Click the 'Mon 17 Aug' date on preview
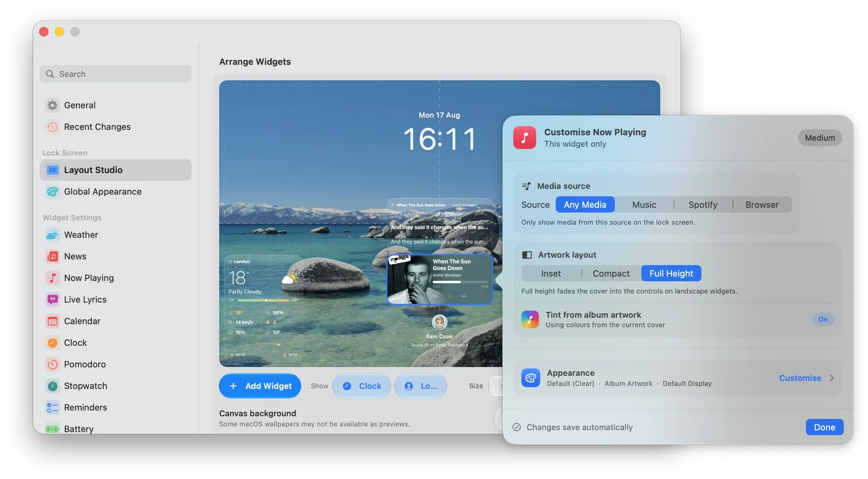Viewport: 868px width, 479px height. pos(439,115)
